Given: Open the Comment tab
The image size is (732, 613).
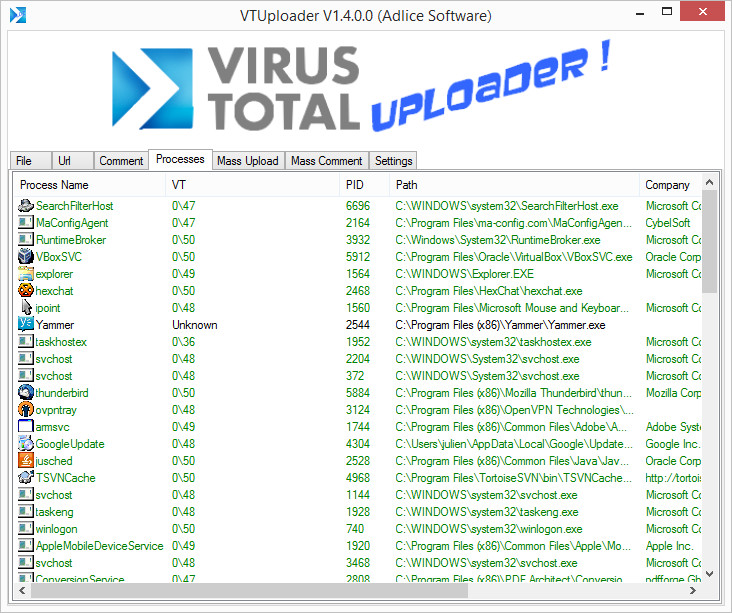Looking at the screenshot, I should pyautogui.click(x=121, y=161).
